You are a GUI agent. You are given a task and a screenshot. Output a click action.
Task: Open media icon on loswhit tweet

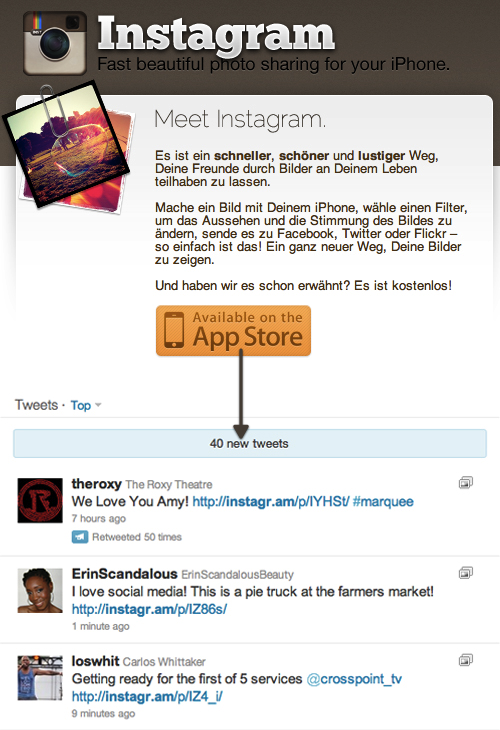466,660
